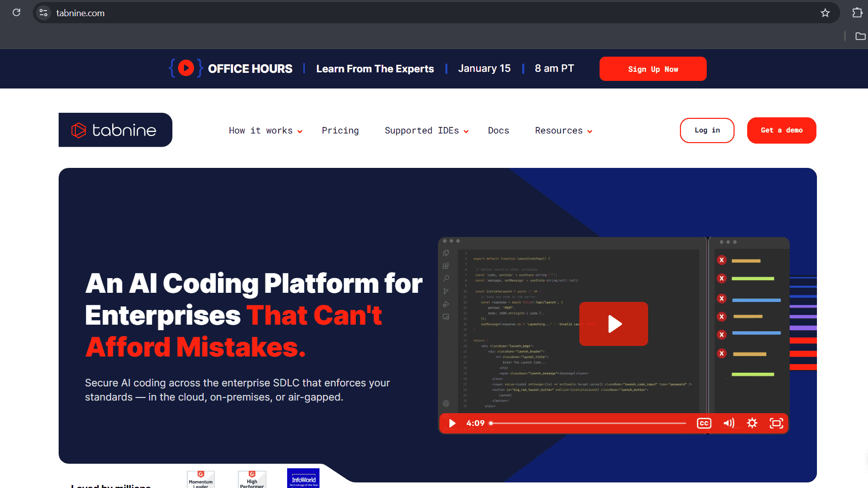This screenshot has width=868, height=488.
Task: Click the Log in button
Action: [707, 130]
